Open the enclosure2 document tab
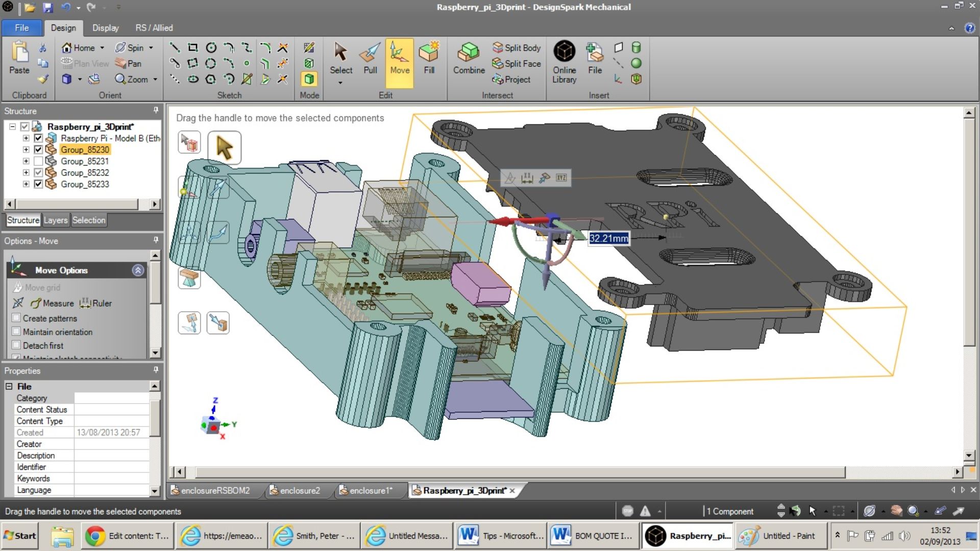Screen dimensions: 980x551 300,490
